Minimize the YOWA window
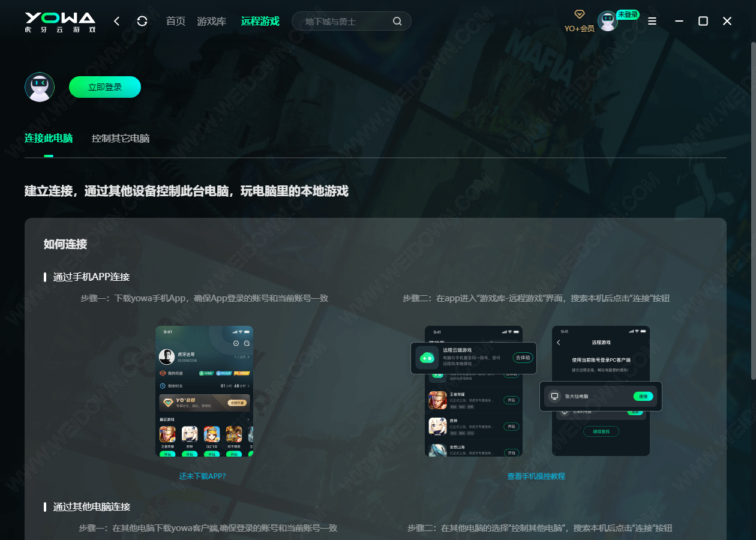The height and width of the screenshot is (540, 756). 679,21
